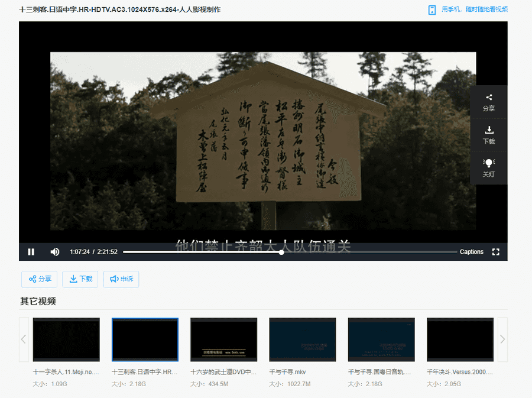Click the phone icon at top right
The width and height of the screenshot is (532, 398).
point(432,10)
